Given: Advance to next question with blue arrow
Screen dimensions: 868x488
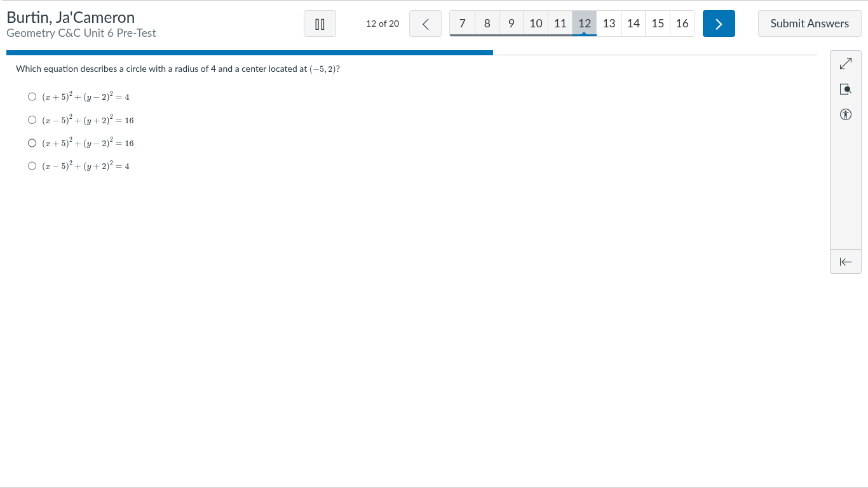Looking at the screenshot, I should 719,24.
